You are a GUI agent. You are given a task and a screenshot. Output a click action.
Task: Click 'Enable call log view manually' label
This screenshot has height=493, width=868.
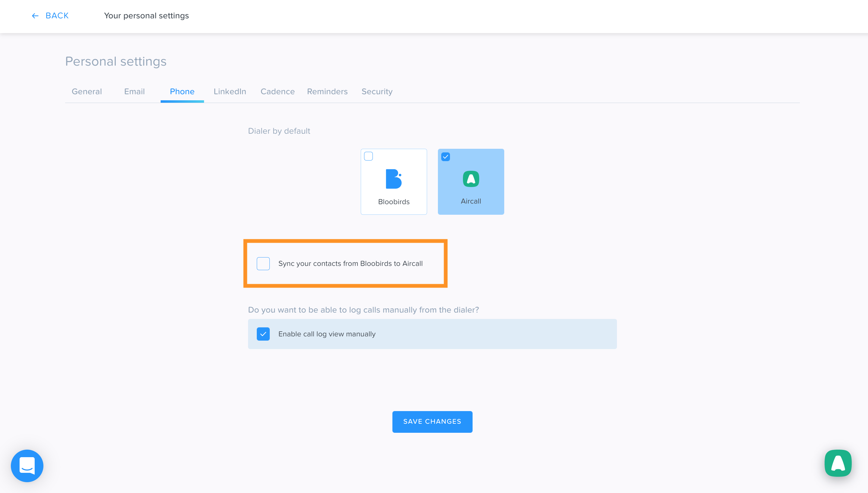[327, 334]
